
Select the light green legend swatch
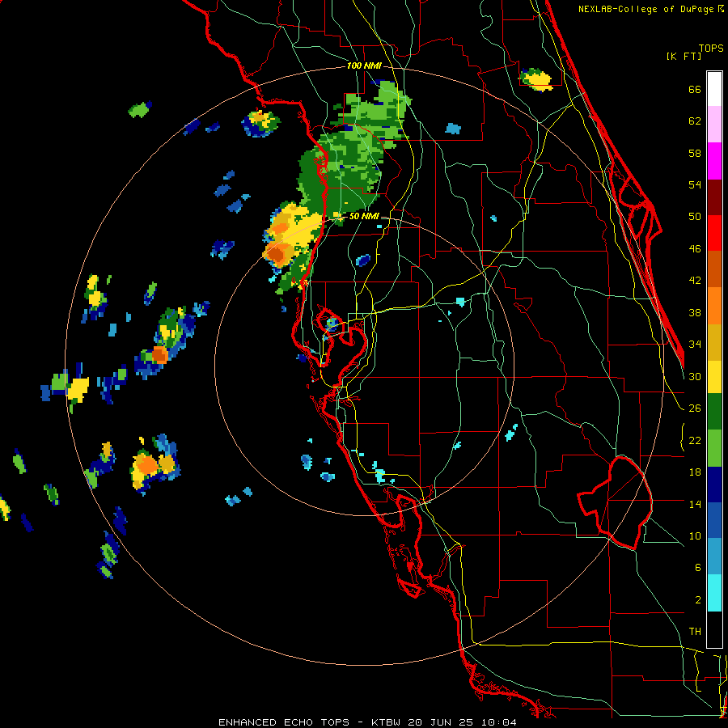[x=714, y=447]
